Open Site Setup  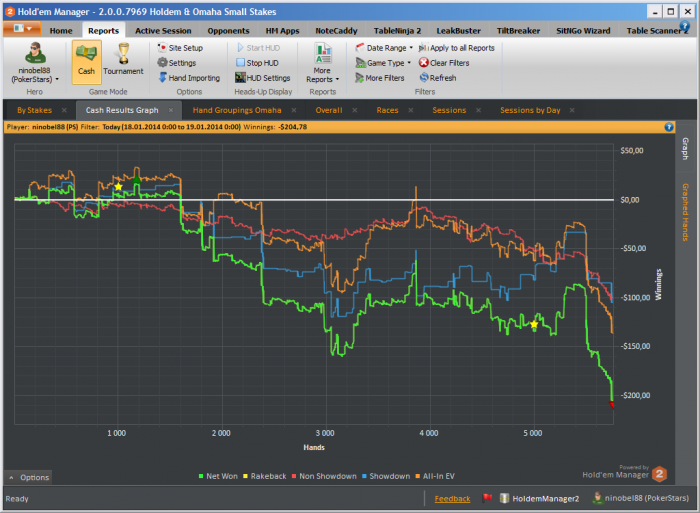coord(180,48)
